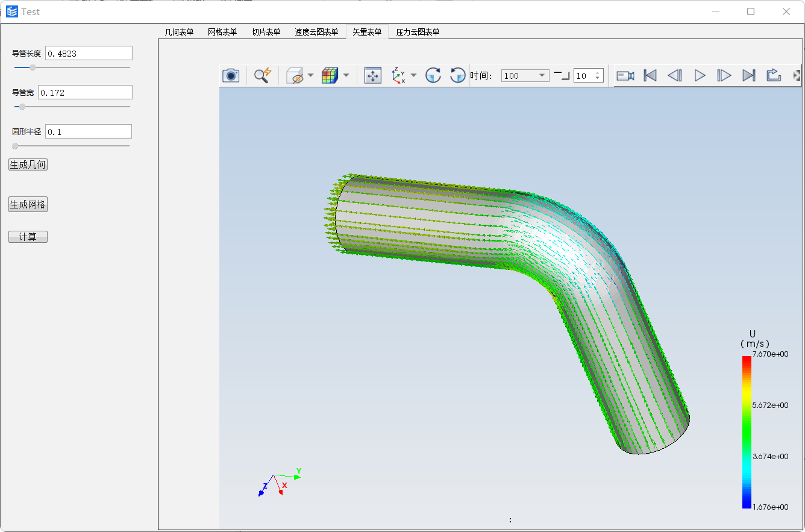The image size is (805, 532).
Task: Click the colored cube render mode icon
Action: [x=330, y=75]
